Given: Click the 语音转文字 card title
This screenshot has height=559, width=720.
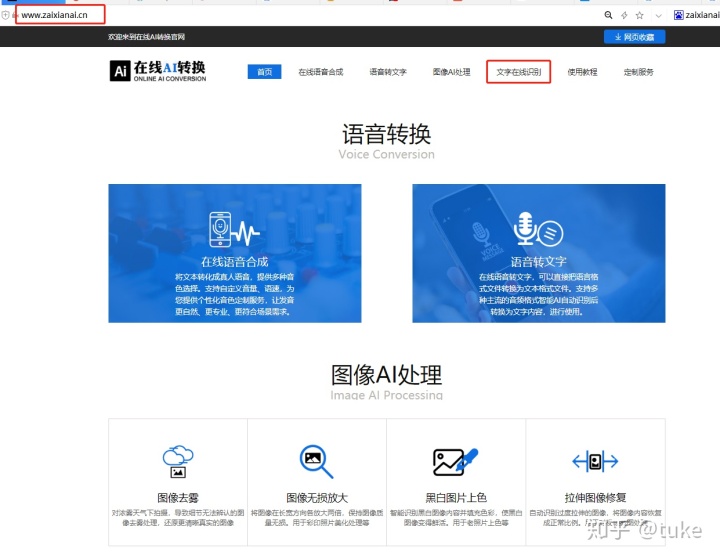Looking at the screenshot, I should pyautogui.click(x=539, y=262).
